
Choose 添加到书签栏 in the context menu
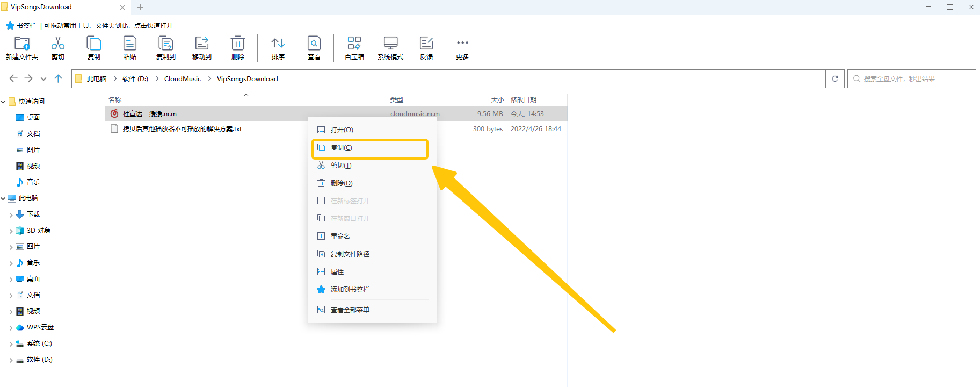(373, 289)
